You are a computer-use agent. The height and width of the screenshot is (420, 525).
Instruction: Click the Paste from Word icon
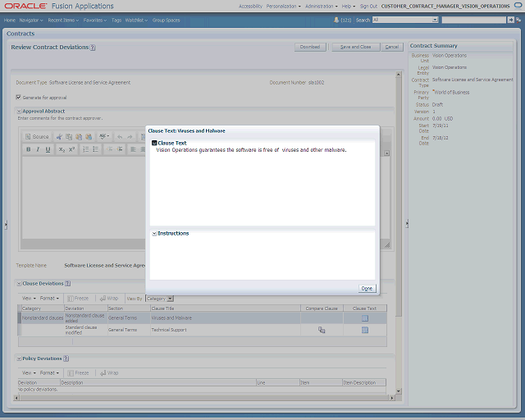[89, 137]
